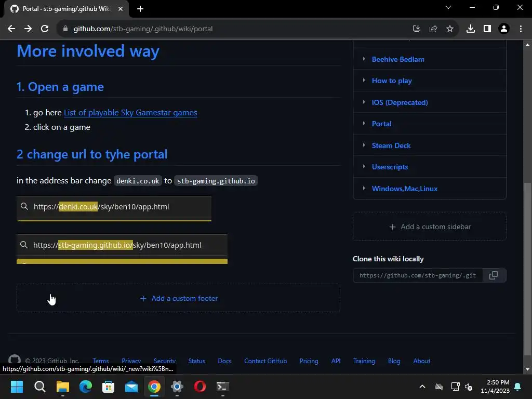
Task: Expand Beehive Bedlam sidebar entry
Action: click(x=364, y=59)
